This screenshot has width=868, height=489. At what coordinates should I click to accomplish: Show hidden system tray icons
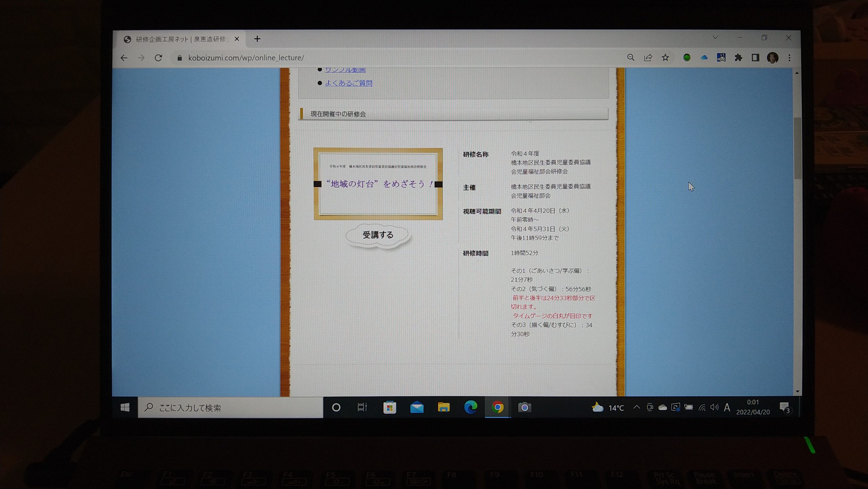[636, 407]
